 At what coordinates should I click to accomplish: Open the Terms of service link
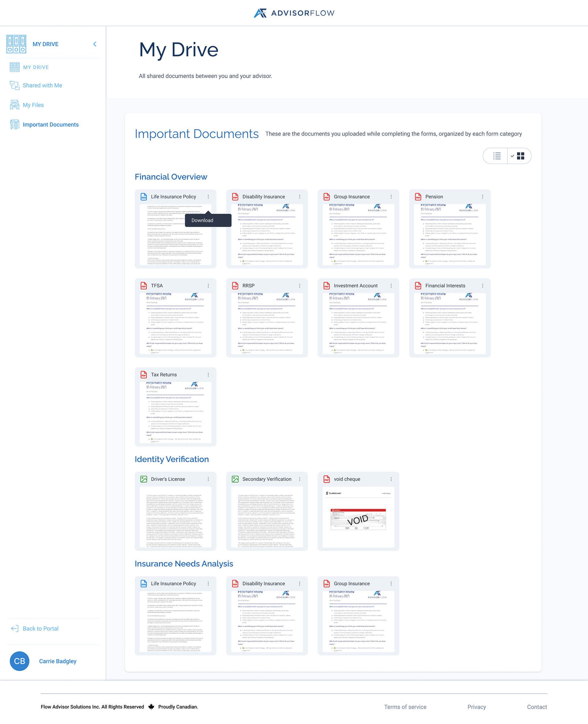[x=405, y=707]
